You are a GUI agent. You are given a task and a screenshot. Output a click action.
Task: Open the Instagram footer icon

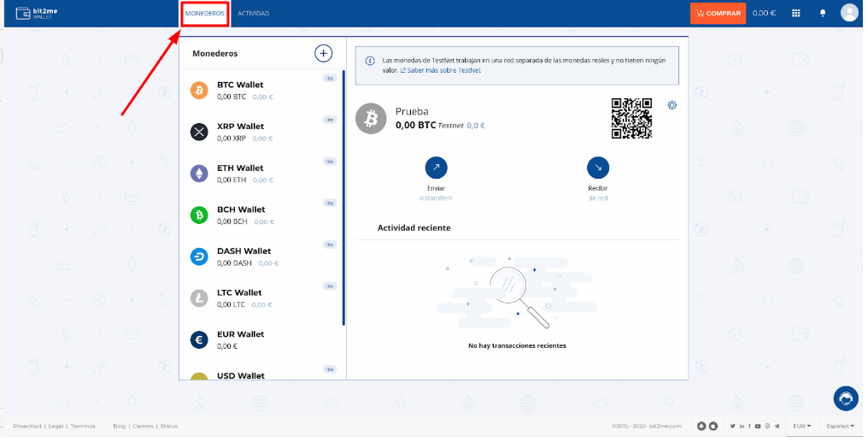(x=767, y=426)
